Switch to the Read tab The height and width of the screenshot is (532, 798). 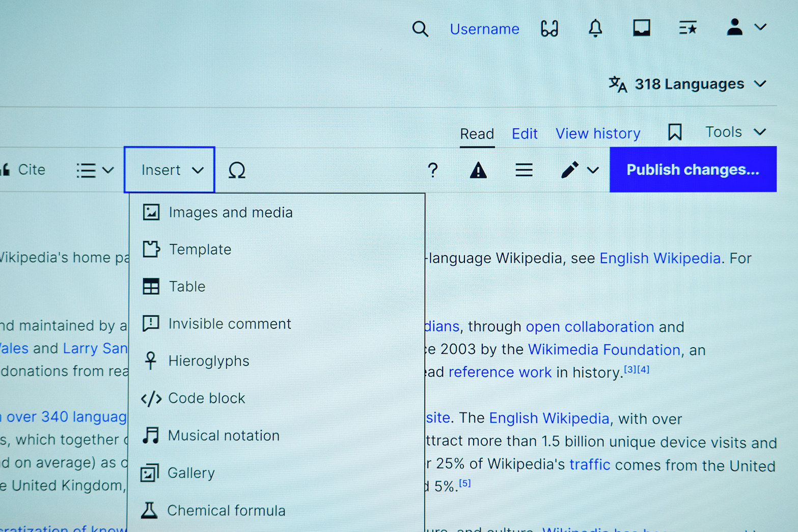477,134
